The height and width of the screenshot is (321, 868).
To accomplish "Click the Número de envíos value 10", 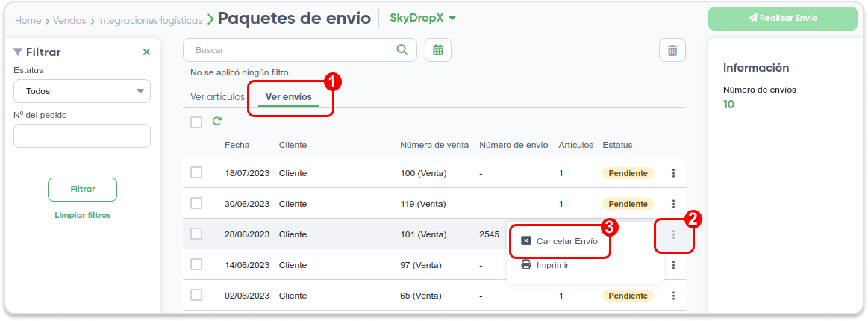I will click(728, 104).
